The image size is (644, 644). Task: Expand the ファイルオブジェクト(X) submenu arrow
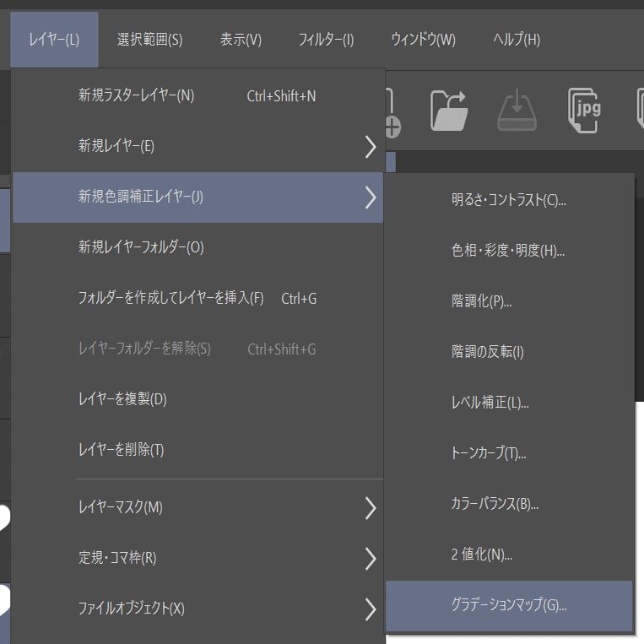pos(371,609)
